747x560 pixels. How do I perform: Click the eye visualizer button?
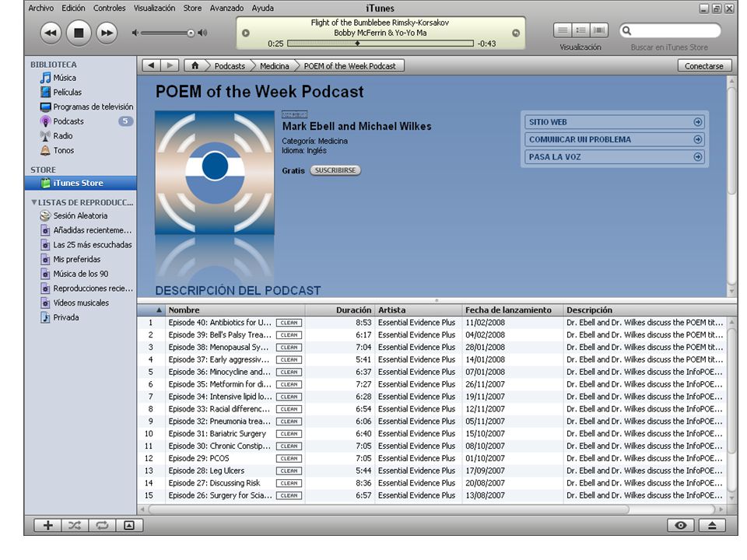pos(681,525)
